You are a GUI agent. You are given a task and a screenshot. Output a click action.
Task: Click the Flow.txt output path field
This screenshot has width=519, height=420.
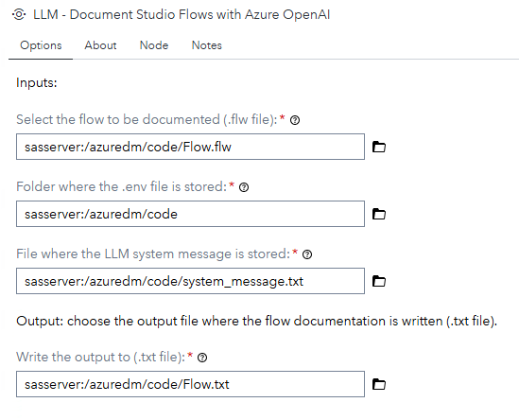click(x=190, y=384)
